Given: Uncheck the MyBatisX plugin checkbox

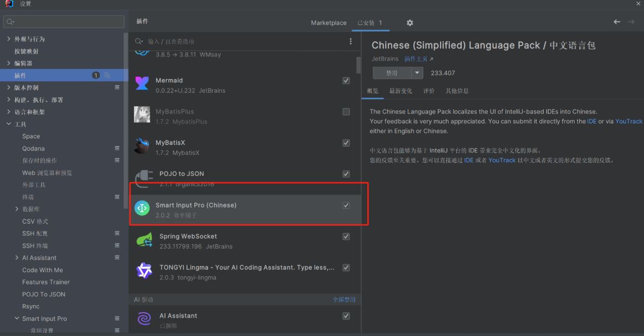Looking at the screenshot, I should (346, 143).
